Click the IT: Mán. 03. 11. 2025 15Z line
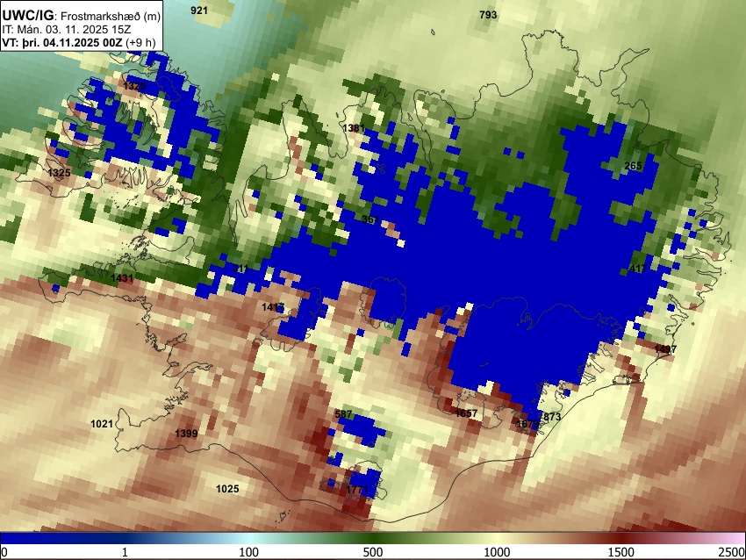 [x=67, y=29]
